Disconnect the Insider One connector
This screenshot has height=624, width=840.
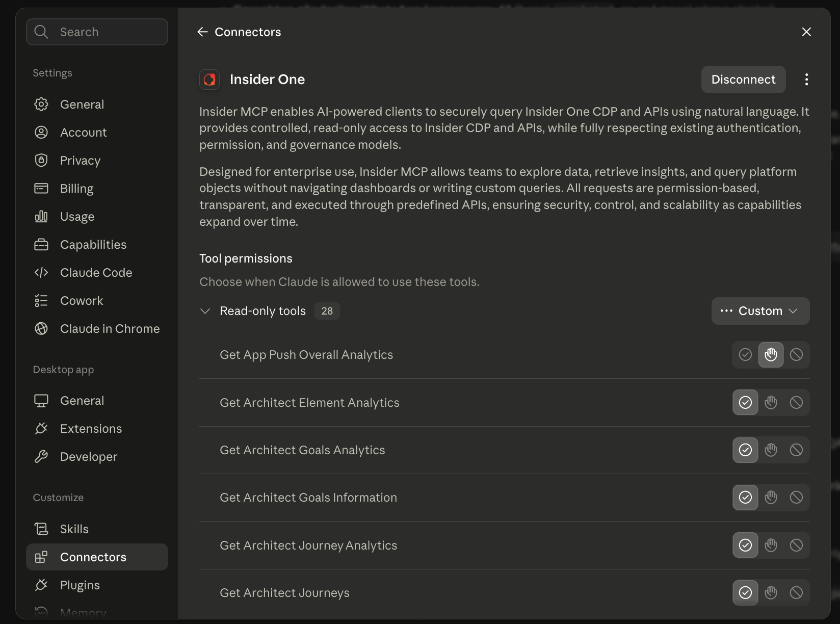(743, 80)
